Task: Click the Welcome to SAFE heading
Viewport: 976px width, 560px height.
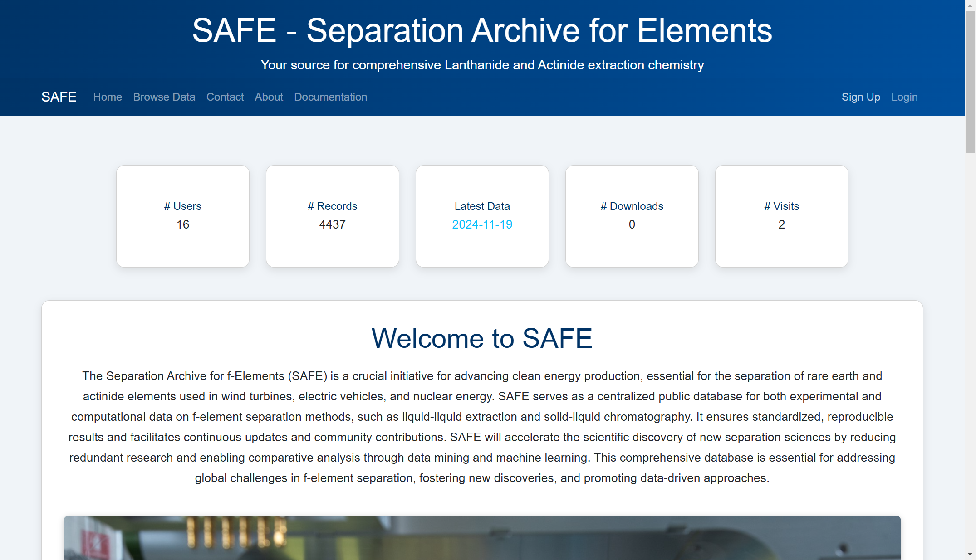Action: pyautogui.click(x=482, y=338)
